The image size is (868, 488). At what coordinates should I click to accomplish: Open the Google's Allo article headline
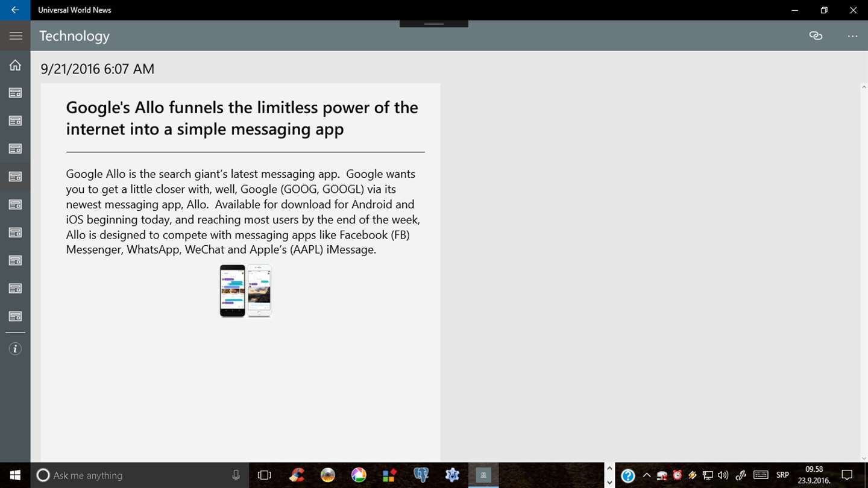pos(242,118)
